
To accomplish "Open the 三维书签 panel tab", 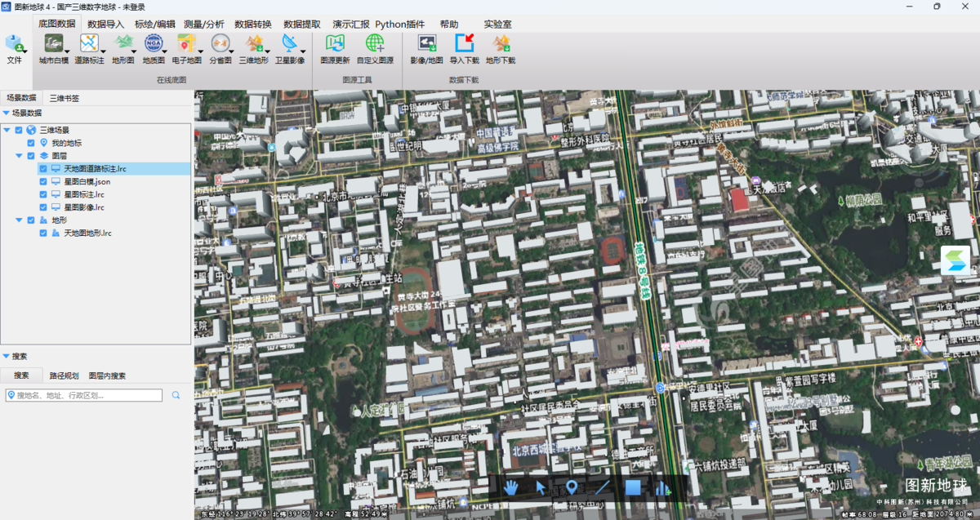I will pyautogui.click(x=64, y=98).
